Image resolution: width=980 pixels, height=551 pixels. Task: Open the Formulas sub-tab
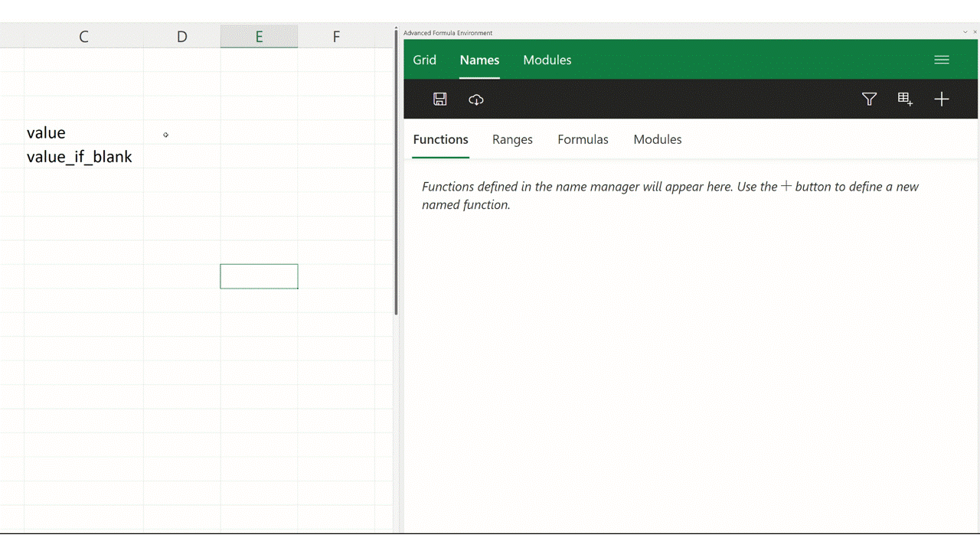pyautogui.click(x=583, y=139)
